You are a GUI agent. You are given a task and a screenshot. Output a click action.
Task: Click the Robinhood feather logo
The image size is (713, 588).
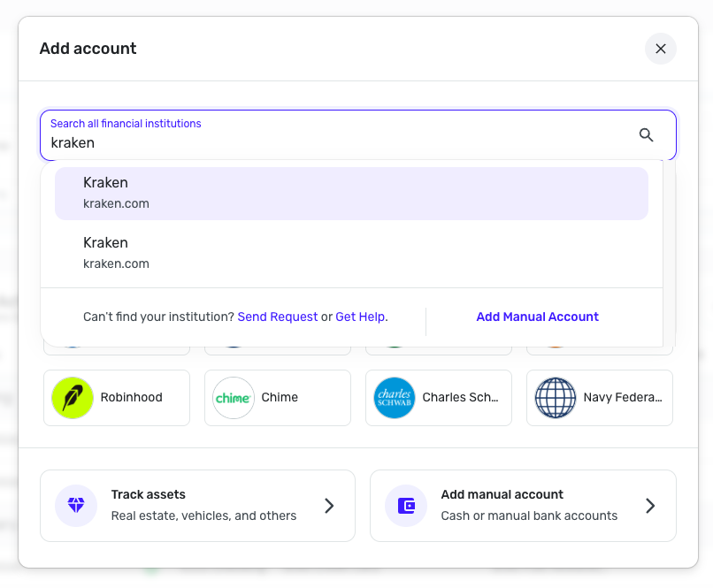coord(73,398)
